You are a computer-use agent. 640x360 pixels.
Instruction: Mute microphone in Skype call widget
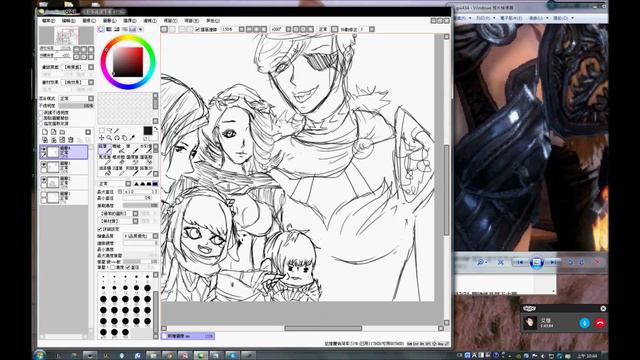point(584,323)
